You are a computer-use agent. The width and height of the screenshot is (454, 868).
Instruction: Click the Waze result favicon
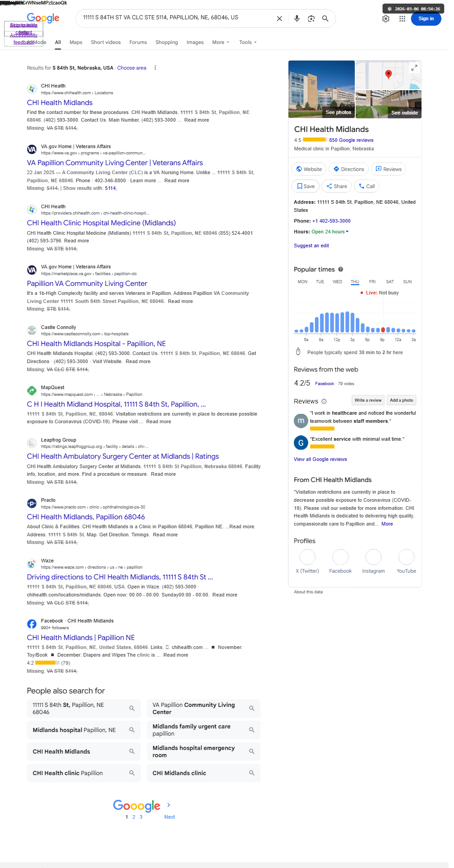[32, 564]
